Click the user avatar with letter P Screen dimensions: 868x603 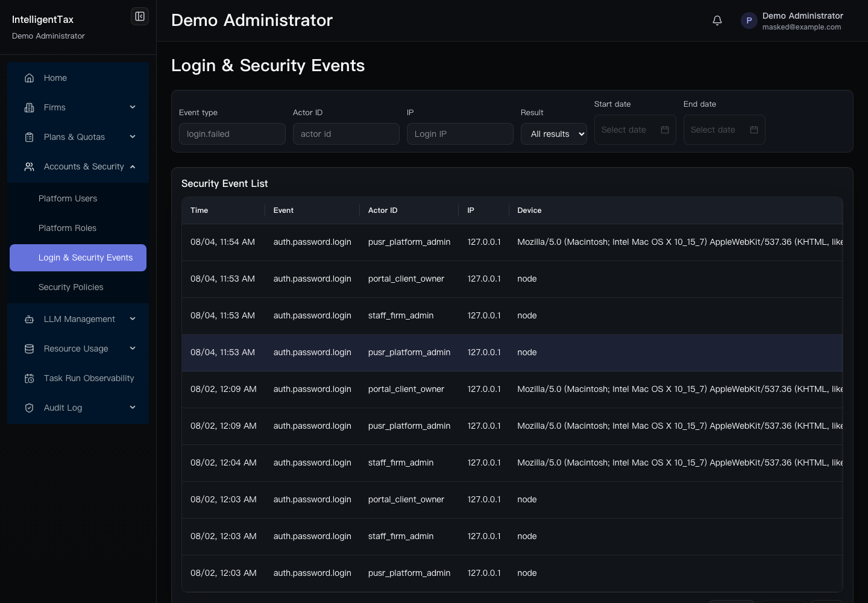(x=749, y=21)
